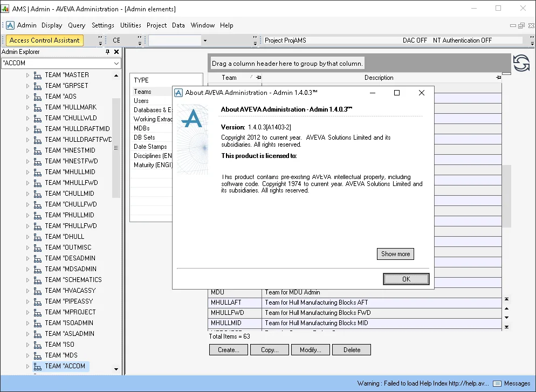This screenshot has height=392, width=536.
Task: Click the TEAM *ACCOM hierarchy icon
Action: click(38, 366)
